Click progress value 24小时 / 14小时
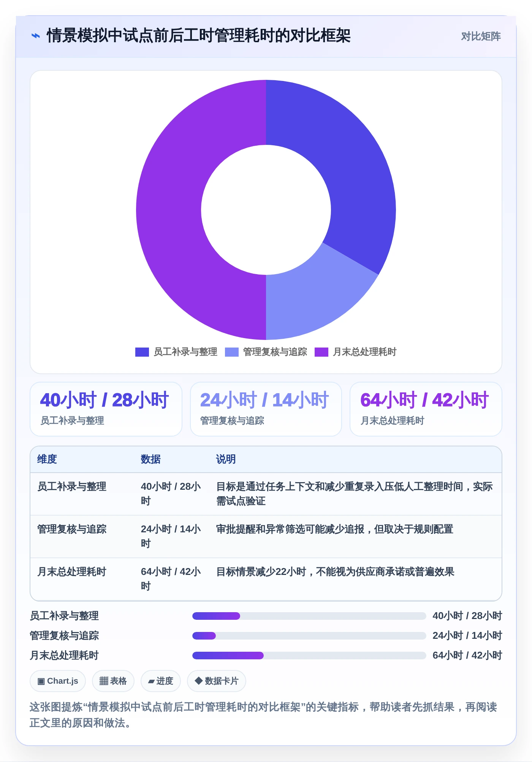 pyautogui.click(x=467, y=636)
